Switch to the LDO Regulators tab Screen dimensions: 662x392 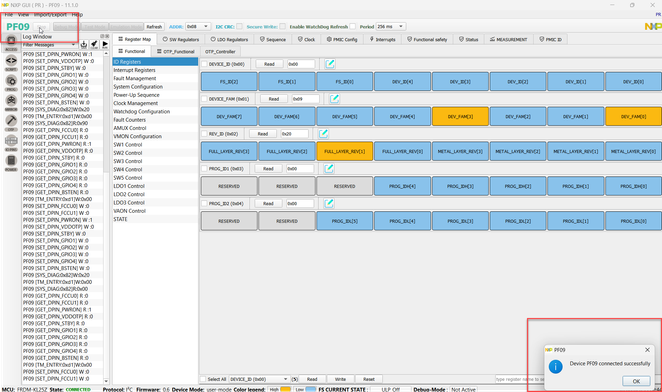click(230, 39)
